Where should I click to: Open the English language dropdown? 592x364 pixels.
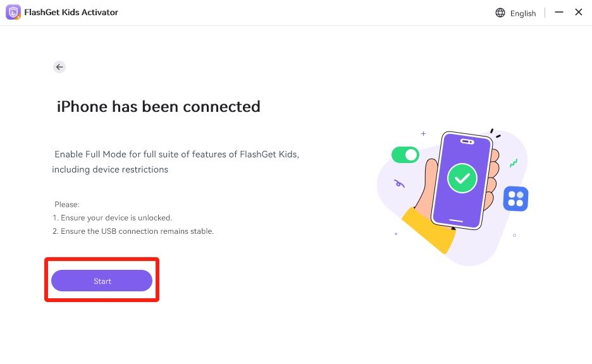(522, 13)
